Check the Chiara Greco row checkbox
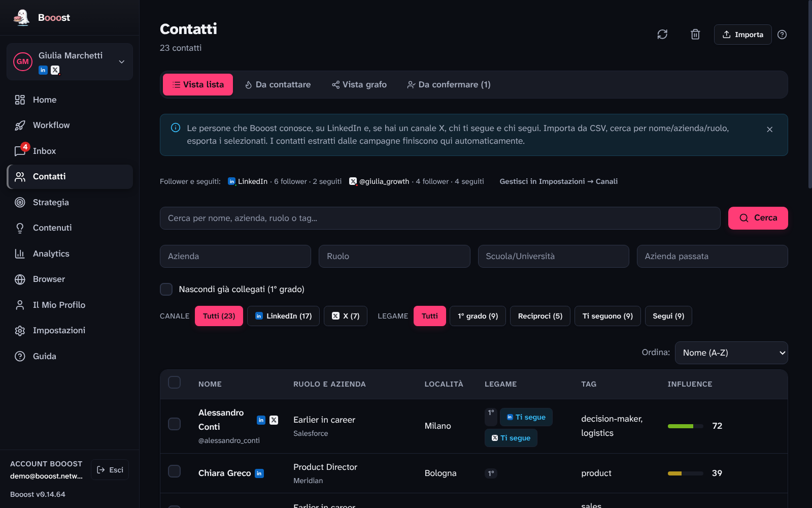 pyautogui.click(x=174, y=471)
